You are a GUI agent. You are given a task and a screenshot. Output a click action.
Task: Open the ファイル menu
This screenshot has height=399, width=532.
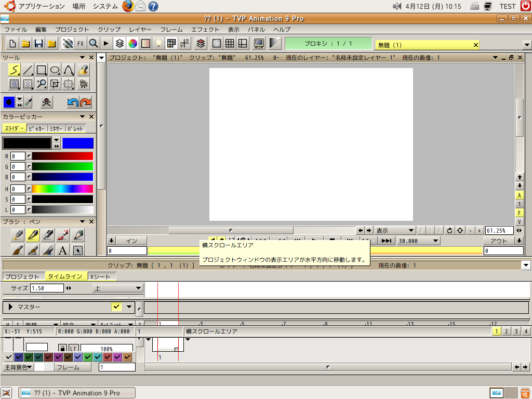(x=16, y=30)
